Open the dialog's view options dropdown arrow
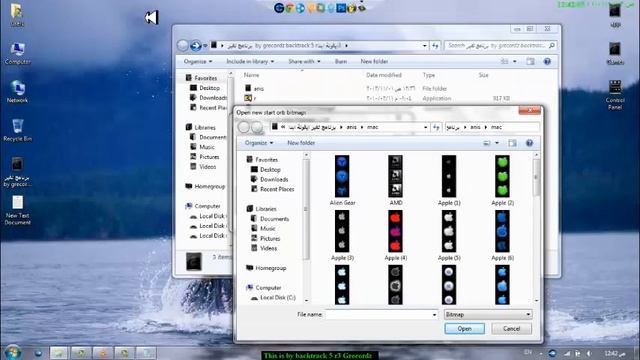This screenshot has height=360, width=640. pyautogui.click(x=497, y=143)
